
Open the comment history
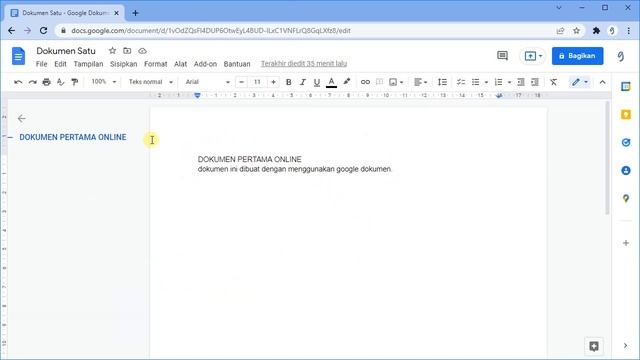coord(502,56)
